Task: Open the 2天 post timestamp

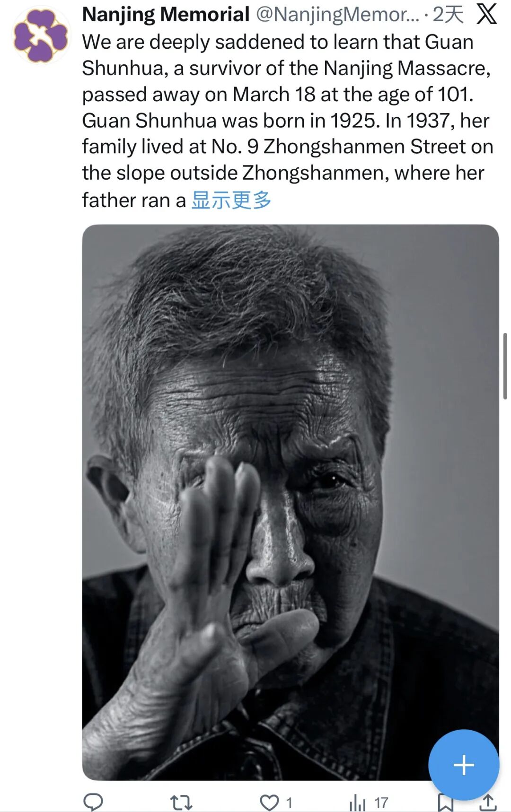Action: pos(448,15)
